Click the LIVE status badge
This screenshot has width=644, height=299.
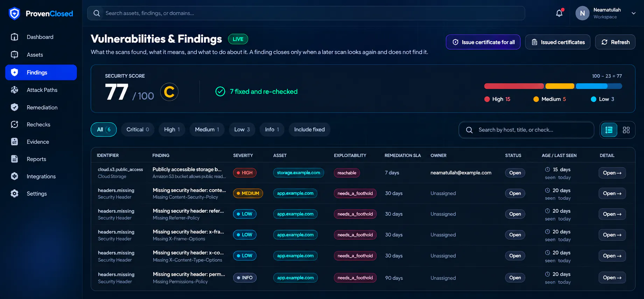pyautogui.click(x=238, y=39)
